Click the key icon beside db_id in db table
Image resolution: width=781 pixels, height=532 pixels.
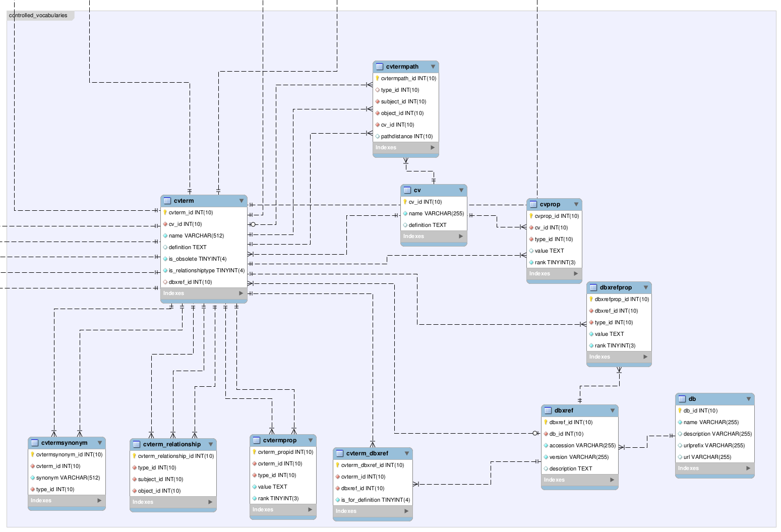680,410
